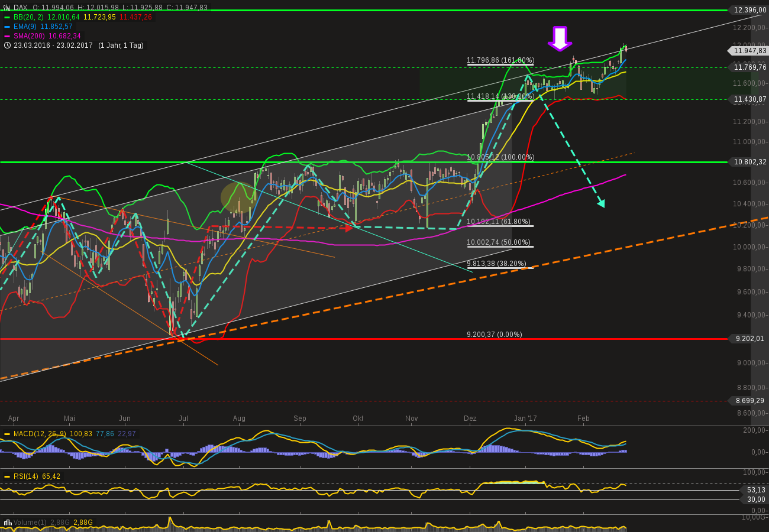Click the Fibonacci label 9.200,37 (0.00%)
Screen dimensions: 769x532
[x=495, y=335]
